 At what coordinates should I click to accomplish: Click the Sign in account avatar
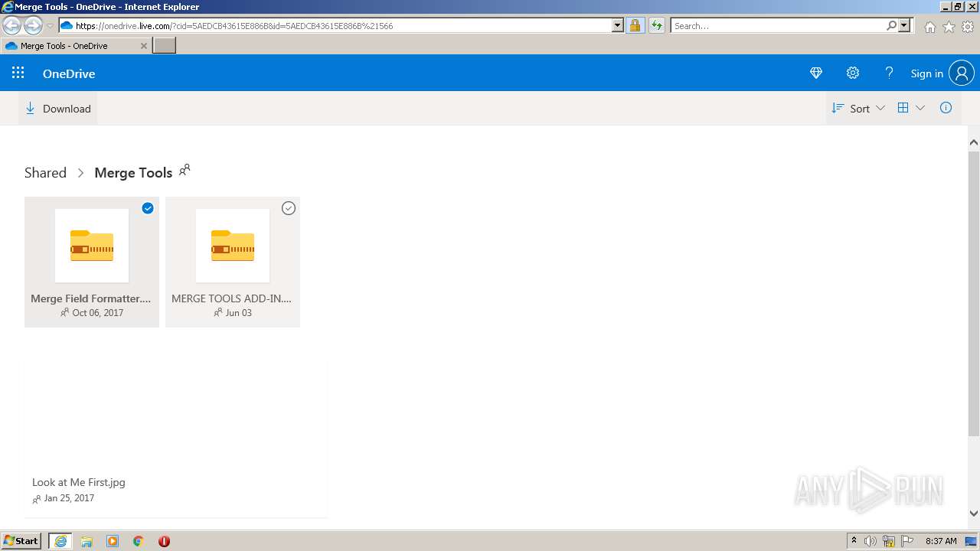pyautogui.click(x=962, y=73)
